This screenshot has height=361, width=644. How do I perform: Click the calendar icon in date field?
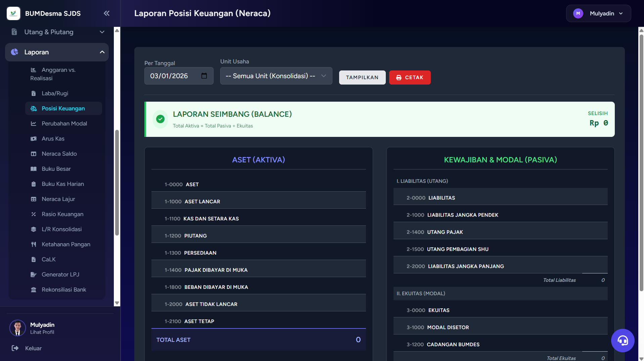(204, 76)
